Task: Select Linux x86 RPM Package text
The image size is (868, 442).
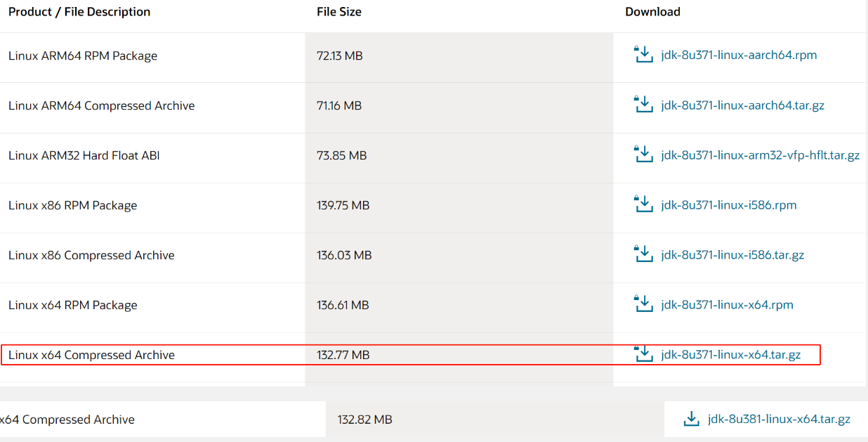Action: coord(73,205)
